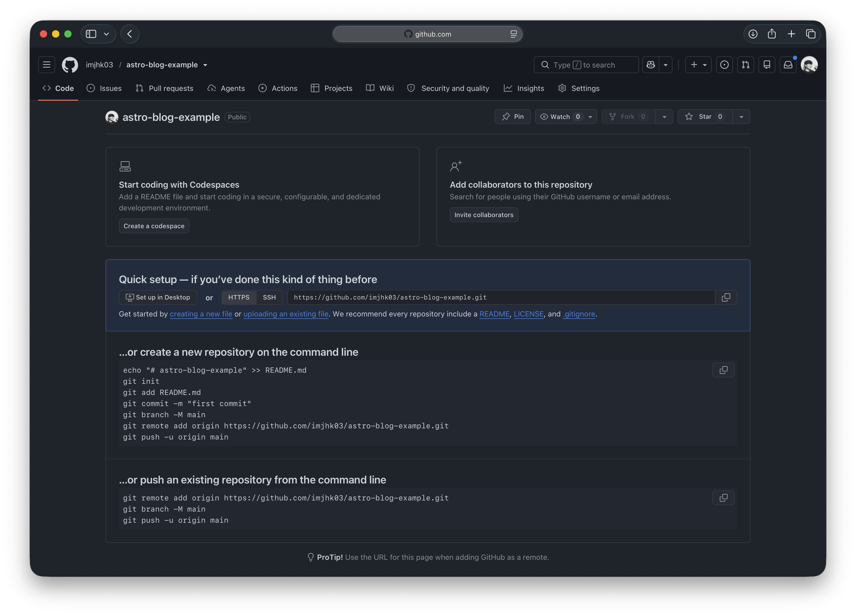Click the Fork button
Screen dimensions: 856x616
point(628,117)
